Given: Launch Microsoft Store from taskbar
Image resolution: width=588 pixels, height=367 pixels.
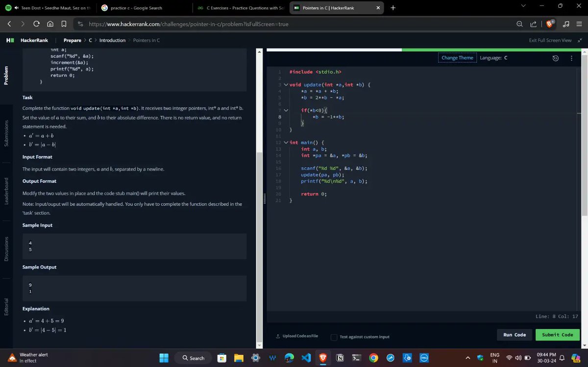Looking at the screenshot, I should click(221, 358).
